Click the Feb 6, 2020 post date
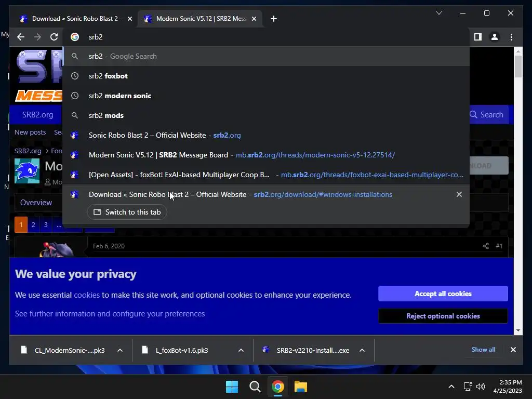 pyautogui.click(x=109, y=246)
